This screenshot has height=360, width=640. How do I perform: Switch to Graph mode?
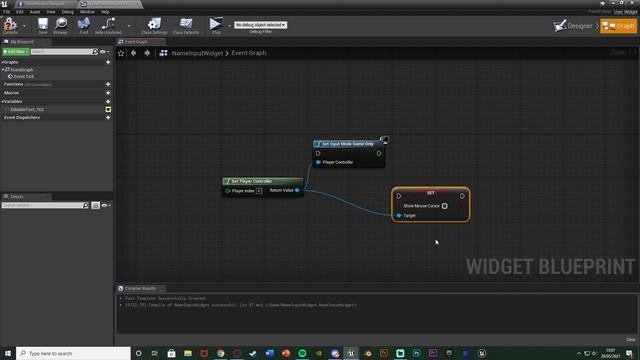point(618,26)
